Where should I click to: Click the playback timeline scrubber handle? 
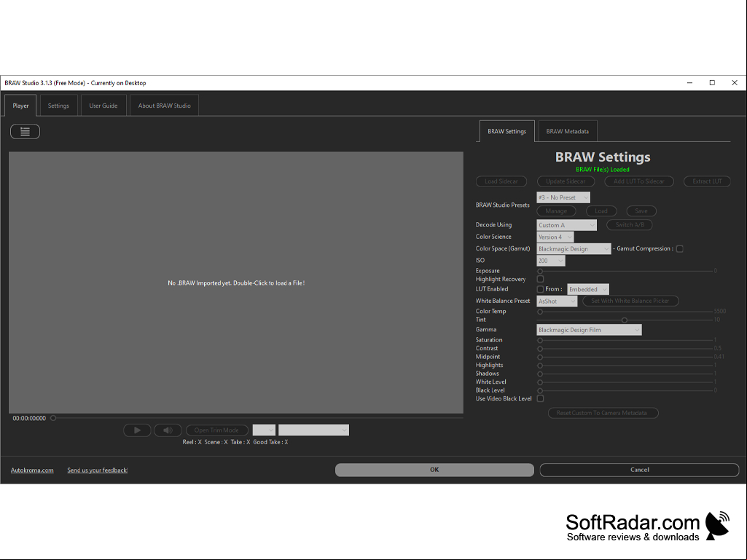[53, 418]
